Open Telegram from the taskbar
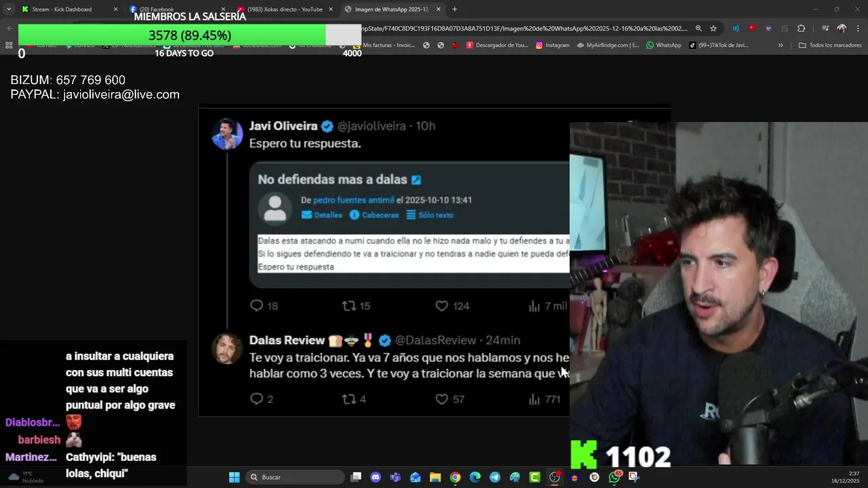 coord(495,477)
